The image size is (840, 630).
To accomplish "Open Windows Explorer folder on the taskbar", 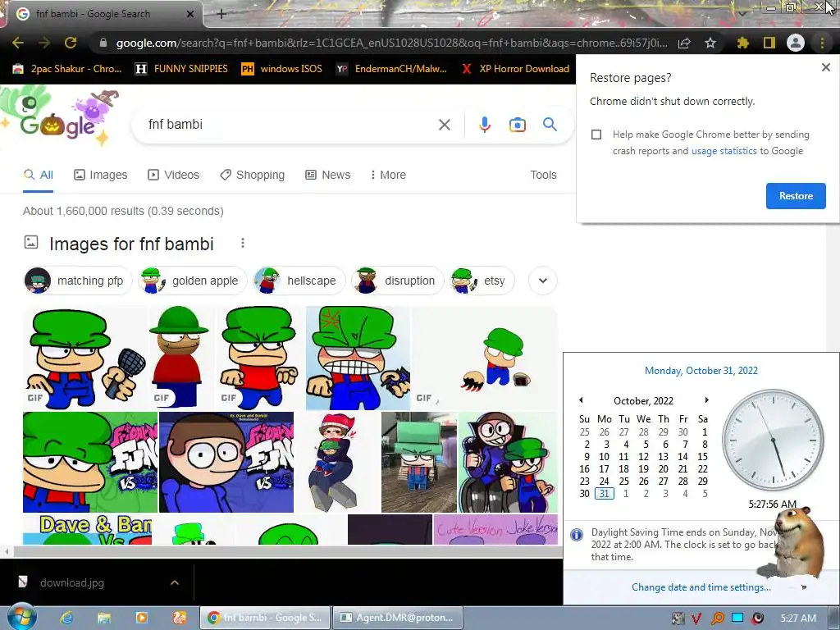I will [103, 618].
